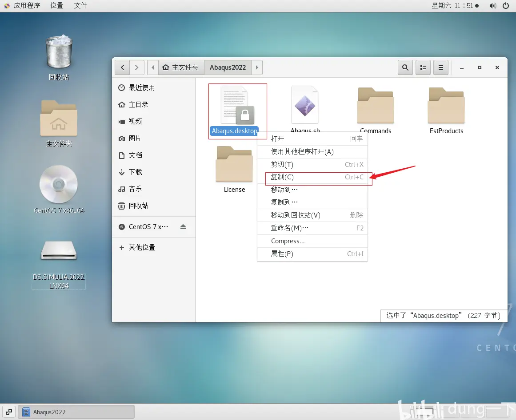Choose Open (打开) in the context menu
This screenshot has height=420, width=516.
312,139
